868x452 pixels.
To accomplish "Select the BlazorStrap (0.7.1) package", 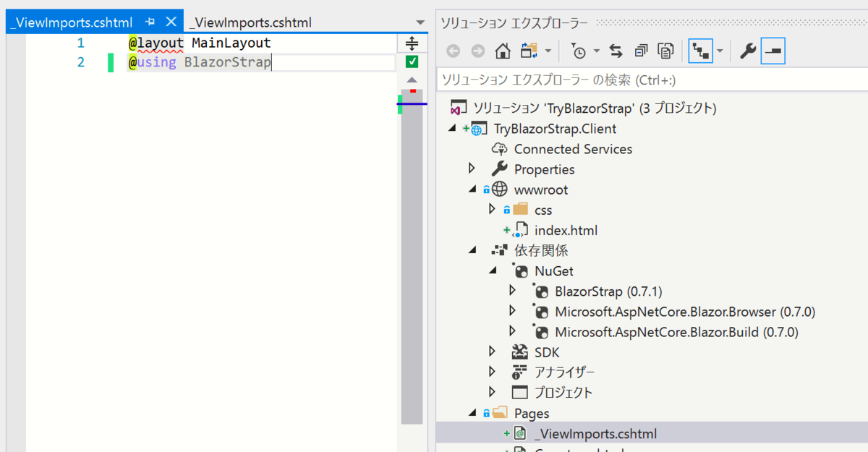I will tap(608, 291).
